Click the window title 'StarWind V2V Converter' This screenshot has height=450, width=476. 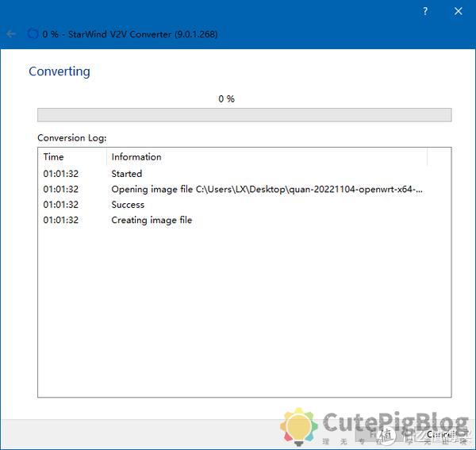[x=120, y=34]
